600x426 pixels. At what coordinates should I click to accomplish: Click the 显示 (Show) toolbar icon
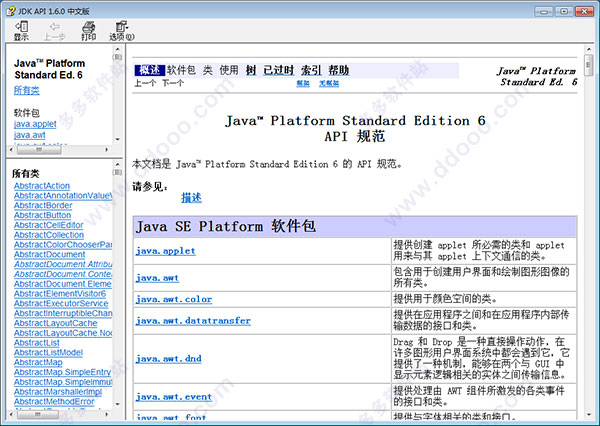point(21,31)
